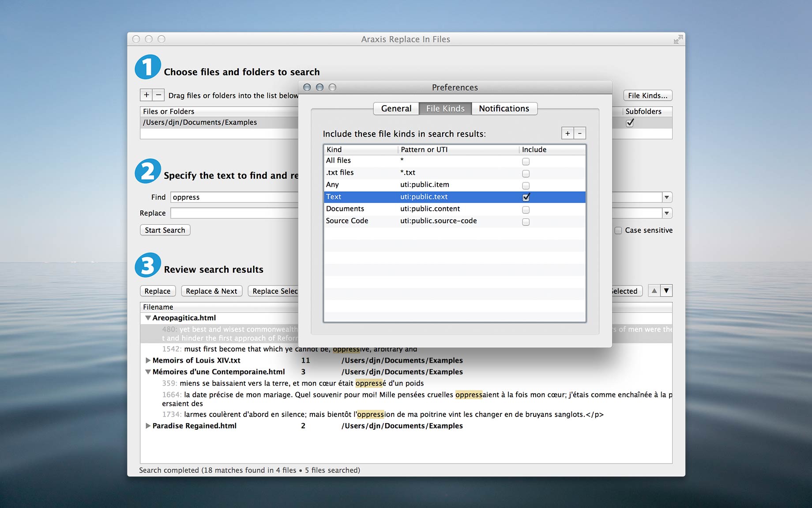
Task: Click the File Kinds... button
Action: tap(647, 95)
